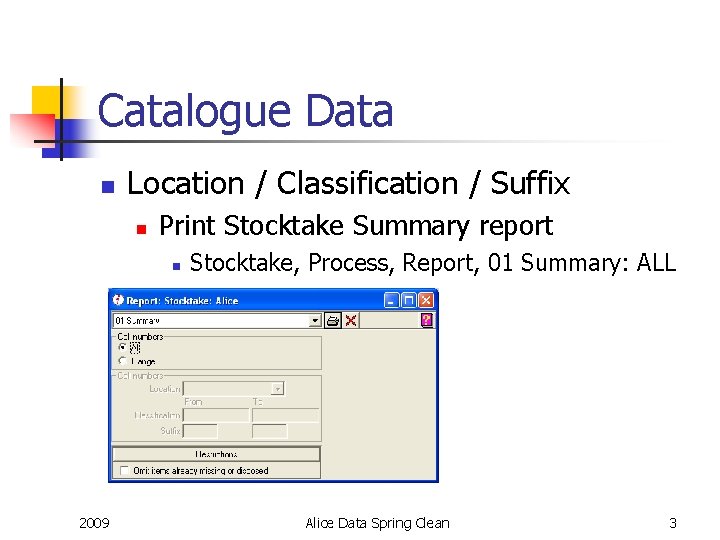Click the printer icon in report toolbar
The image size is (720, 540).
(x=332, y=320)
